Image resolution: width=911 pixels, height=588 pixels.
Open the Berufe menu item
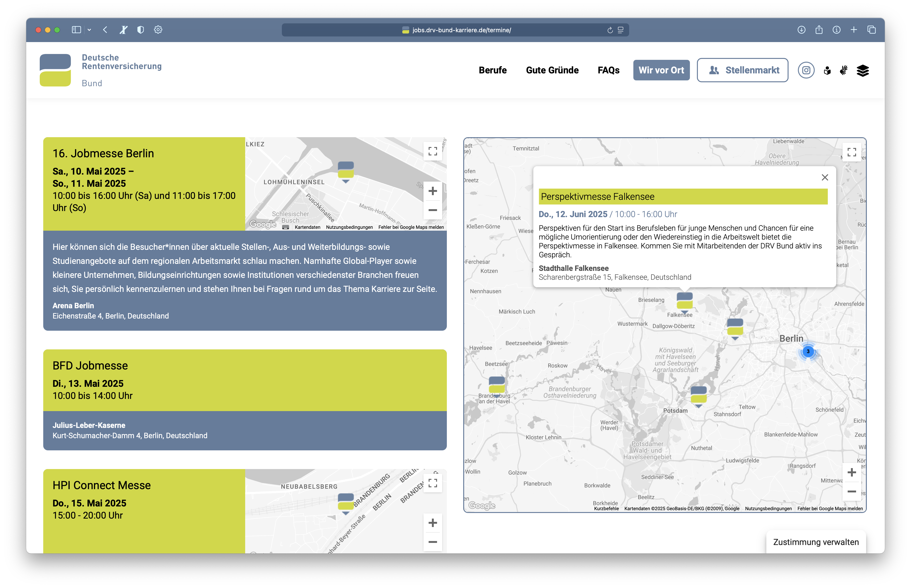pyautogui.click(x=492, y=70)
